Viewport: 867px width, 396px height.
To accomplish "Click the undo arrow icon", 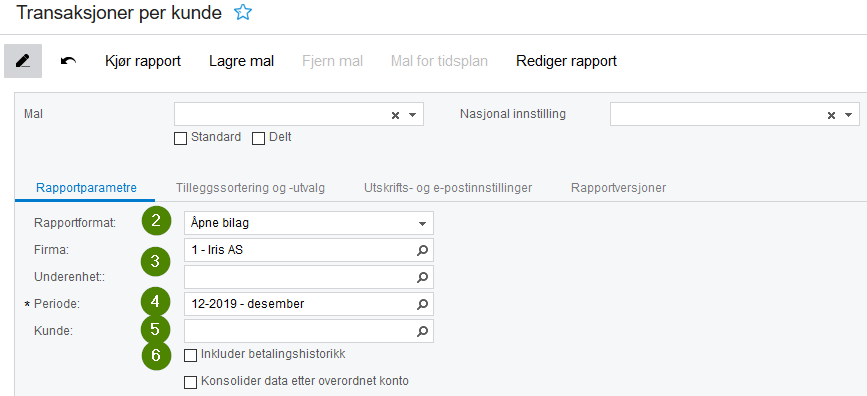I will pos(68,61).
